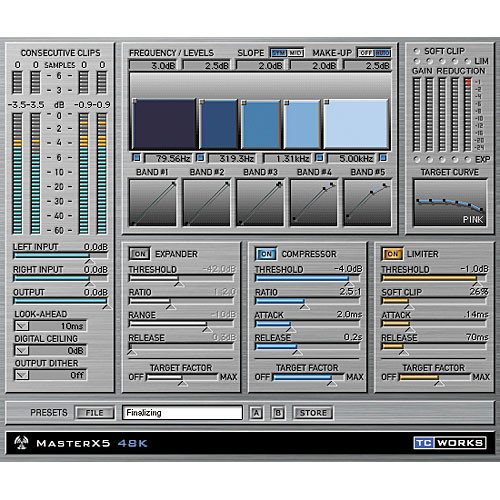500x500 pixels.
Task: Click the Band #4 2.0dB level field
Action: (x=314, y=66)
